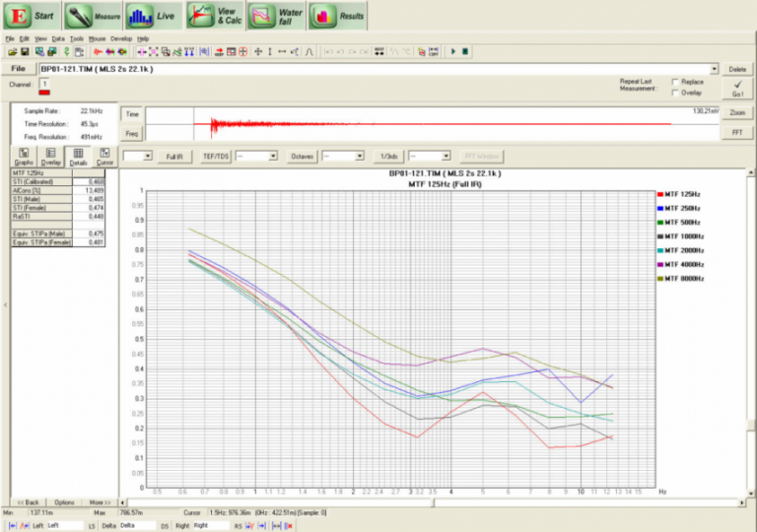
Task: Open the Tools menu
Action: click(76, 38)
